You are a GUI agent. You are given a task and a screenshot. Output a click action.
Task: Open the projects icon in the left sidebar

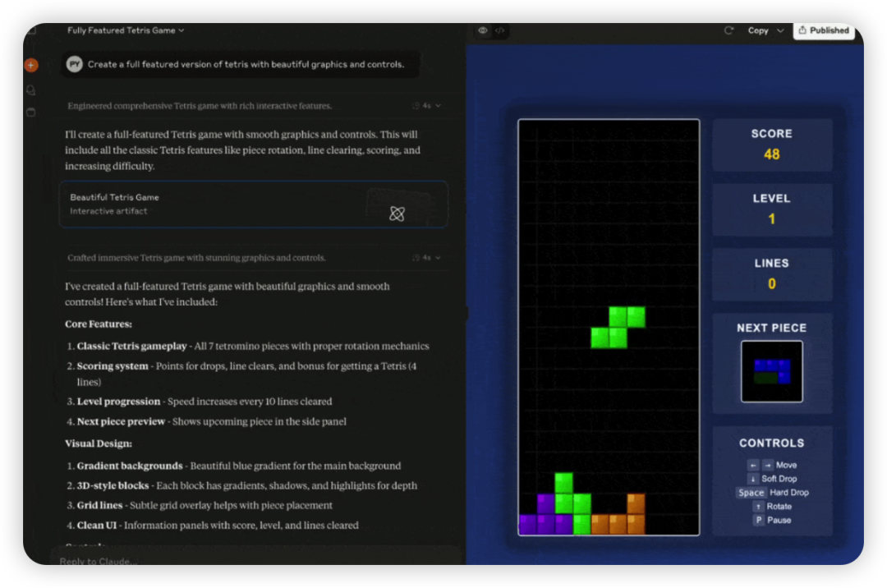tap(31, 113)
